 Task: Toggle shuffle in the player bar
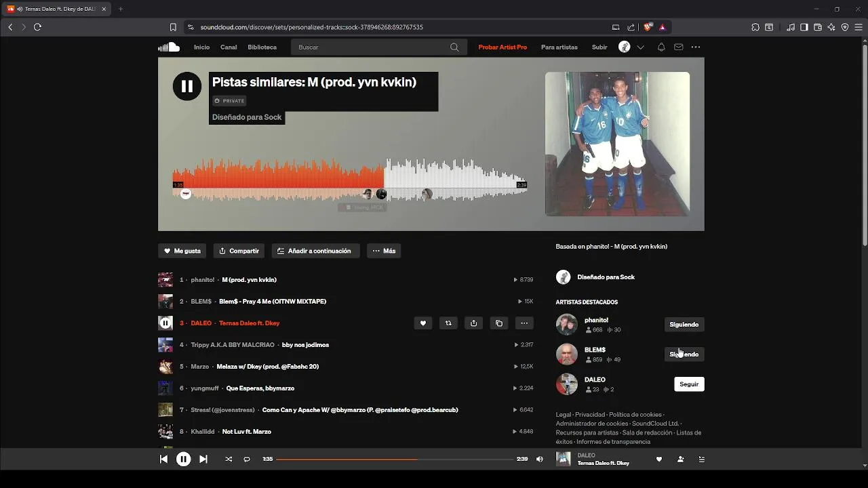[229, 459]
